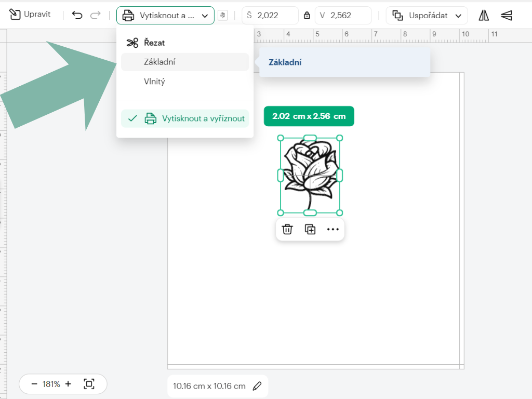Select Vytisknout a vyříznout option
The width and height of the screenshot is (532, 399).
[185, 118]
